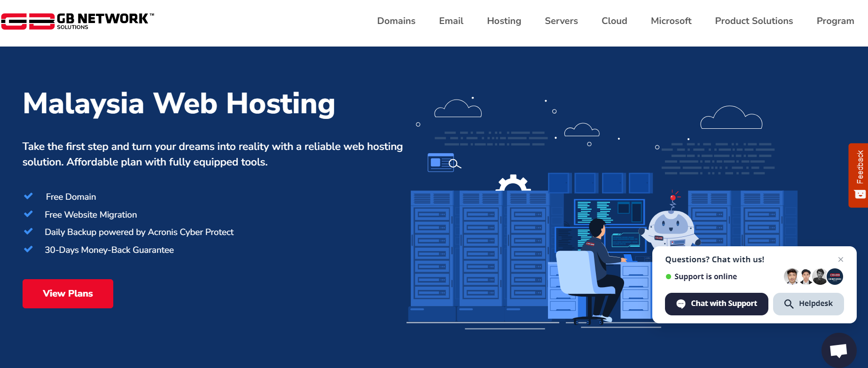Open the Helpdesk search button
Image resolution: width=868 pixels, height=368 pixels.
point(808,304)
